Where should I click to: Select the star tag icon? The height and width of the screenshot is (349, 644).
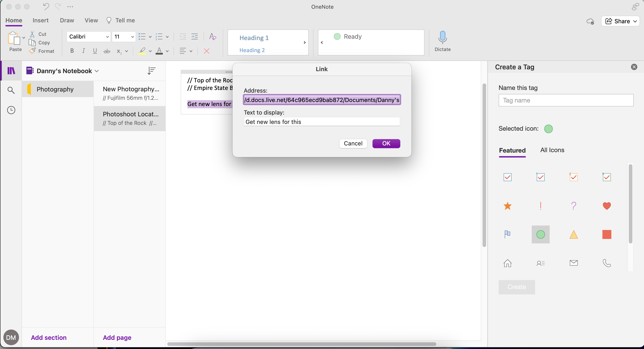tap(508, 206)
